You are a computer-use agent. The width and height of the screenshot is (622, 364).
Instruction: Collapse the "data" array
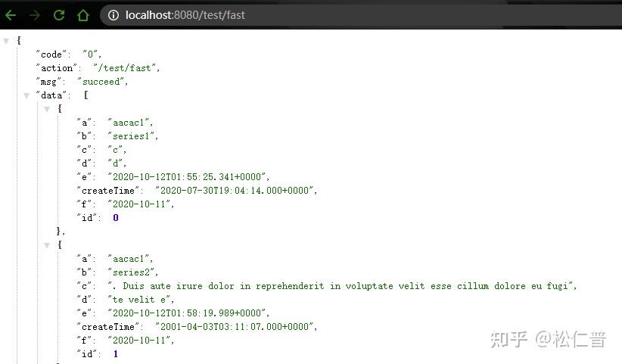click(x=26, y=95)
